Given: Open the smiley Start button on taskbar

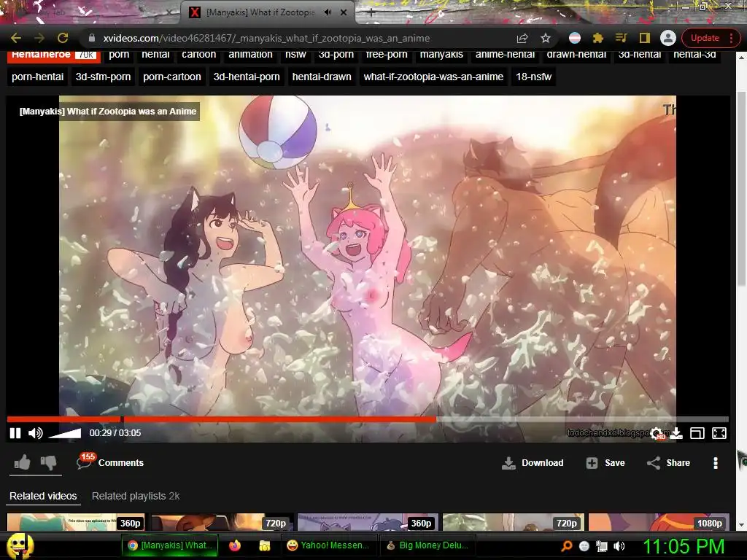Looking at the screenshot, I should click(20, 545).
